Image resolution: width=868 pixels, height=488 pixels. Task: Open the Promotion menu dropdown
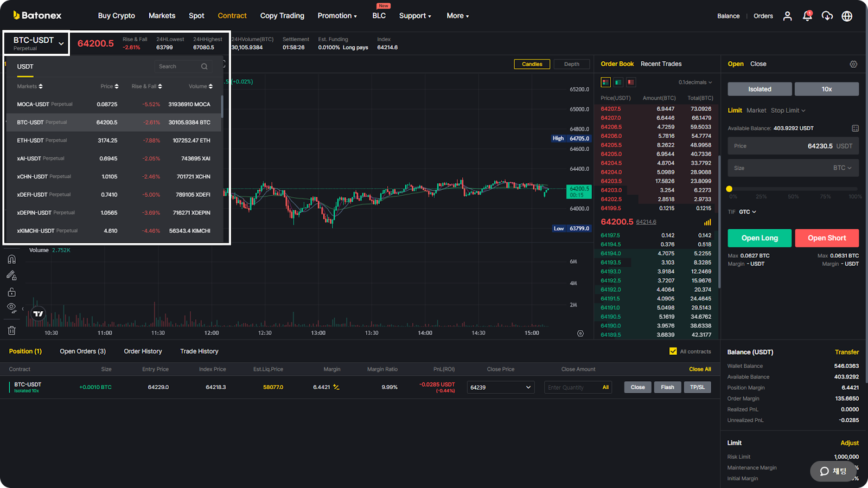337,16
